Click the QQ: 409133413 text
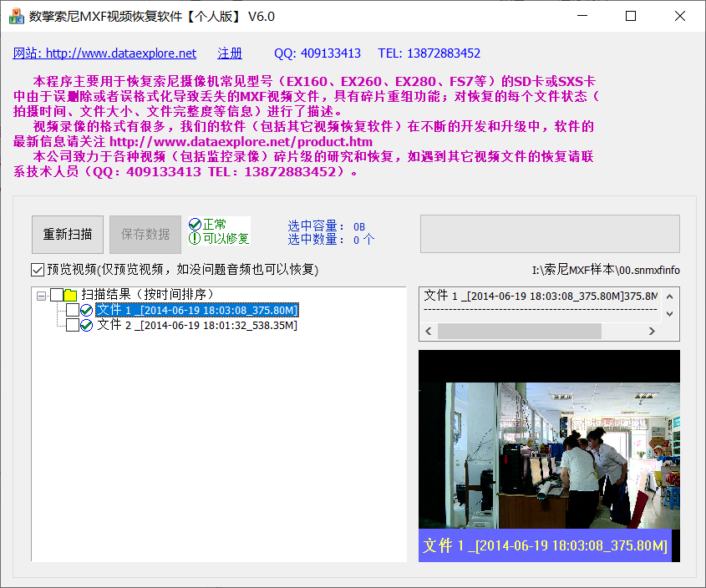This screenshot has height=588, width=706. click(x=317, y=53)
